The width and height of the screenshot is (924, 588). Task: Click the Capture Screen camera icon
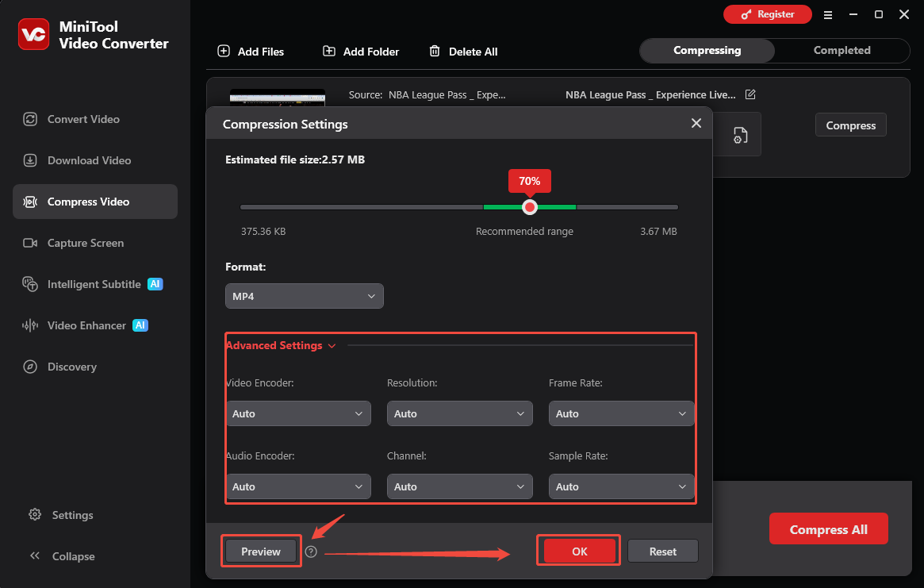point(30,243)
